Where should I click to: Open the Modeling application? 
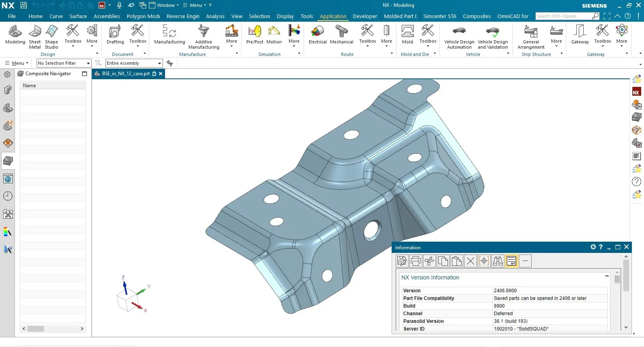click(x=15, y=35)
